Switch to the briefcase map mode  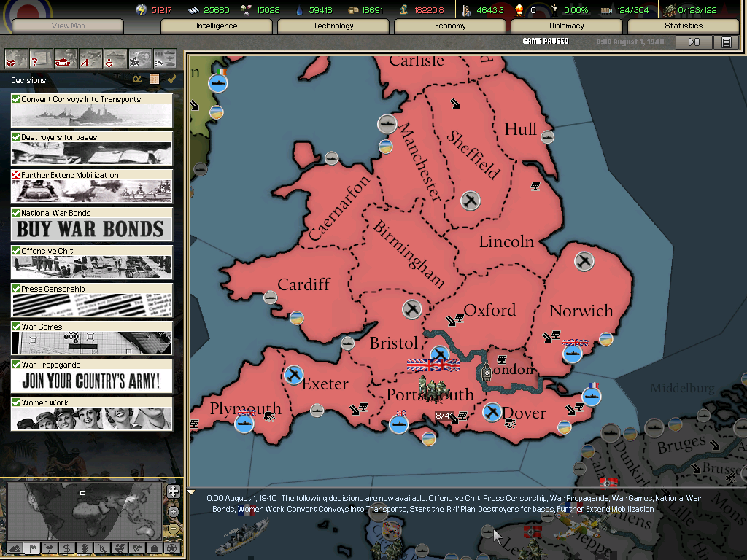point(155,548)
